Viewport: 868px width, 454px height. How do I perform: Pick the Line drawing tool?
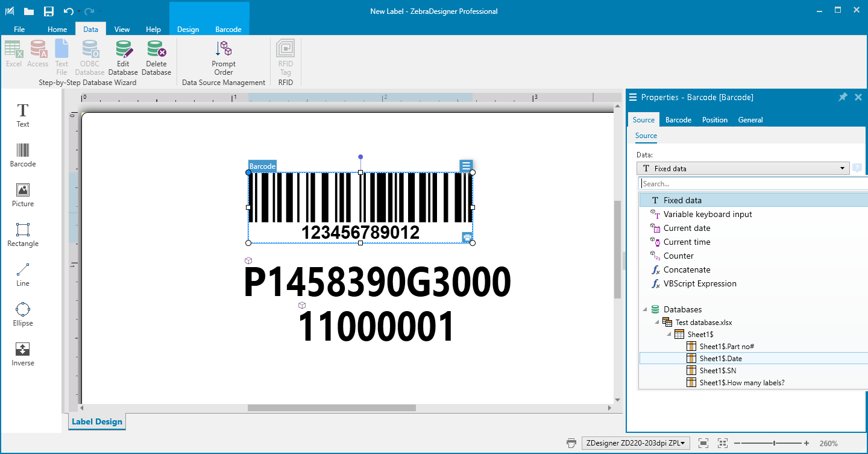[23, 274]
